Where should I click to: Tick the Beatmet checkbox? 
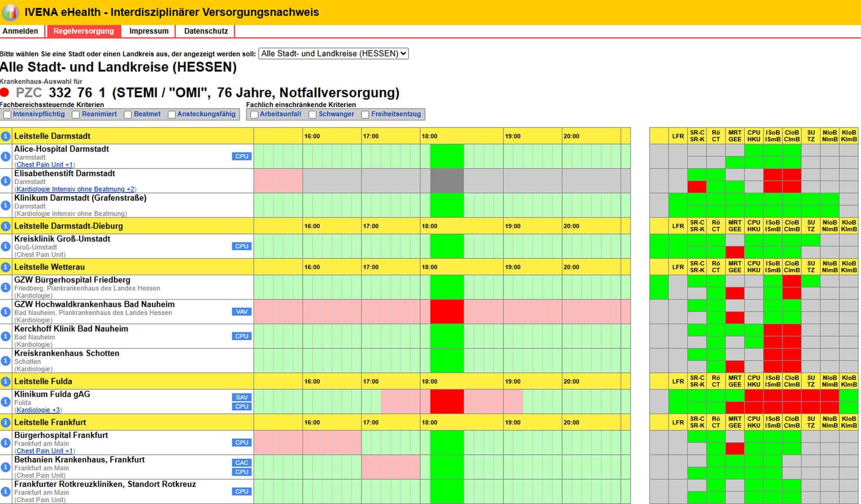[x=128, y=115]
